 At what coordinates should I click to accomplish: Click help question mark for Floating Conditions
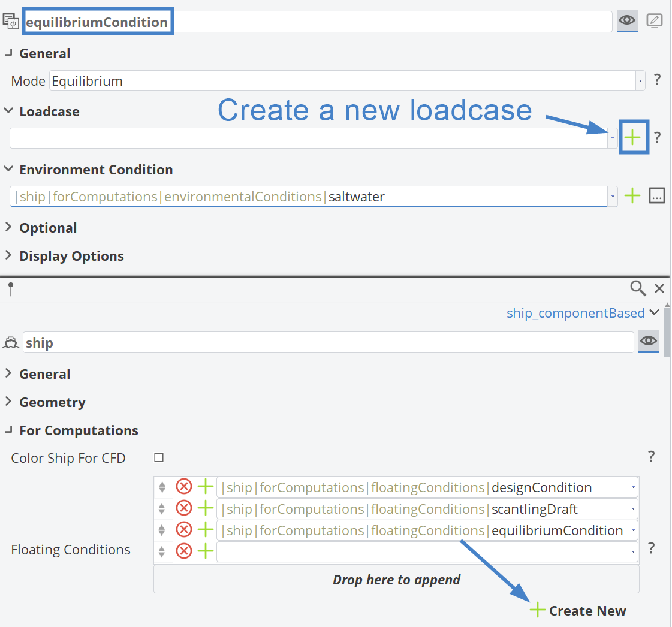652,548
